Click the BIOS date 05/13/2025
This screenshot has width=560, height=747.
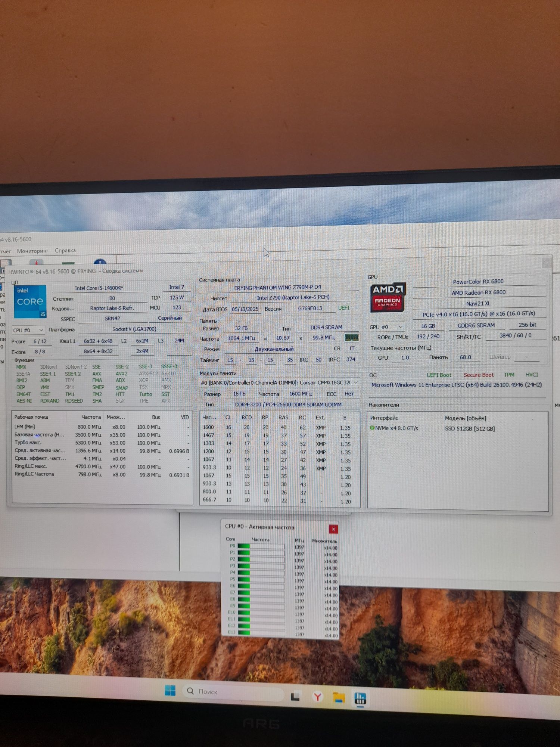(x=245, y=309)
